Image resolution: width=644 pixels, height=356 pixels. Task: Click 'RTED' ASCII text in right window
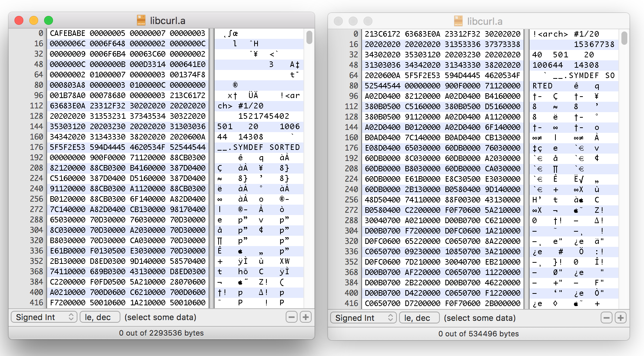click(542, 86)
